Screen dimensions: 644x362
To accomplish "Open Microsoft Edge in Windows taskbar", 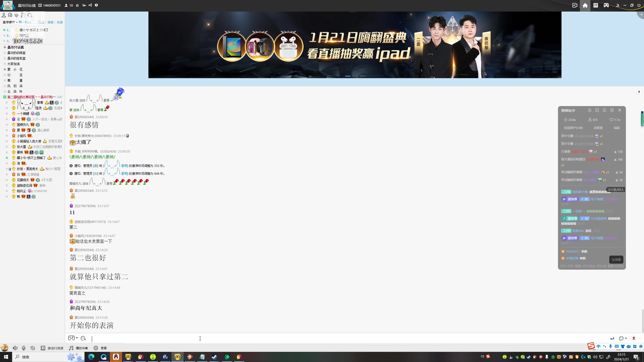I will (91, 357).
